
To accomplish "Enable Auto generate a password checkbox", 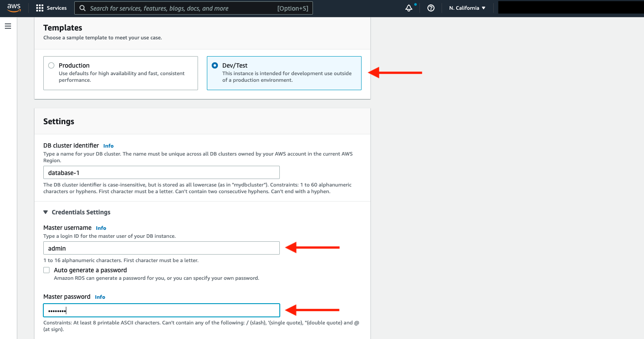I will (46, 270).
